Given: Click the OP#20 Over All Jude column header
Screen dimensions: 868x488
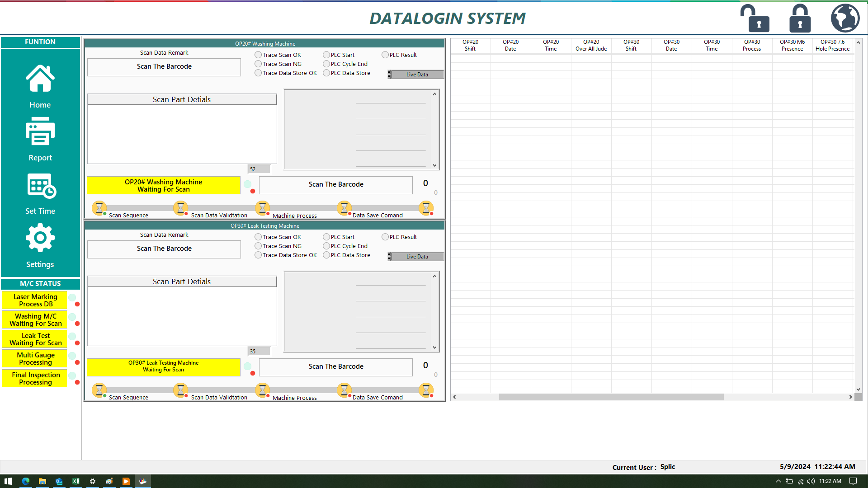Looking at the screenshot, I should pyautogui.click(x=591, y=45).
